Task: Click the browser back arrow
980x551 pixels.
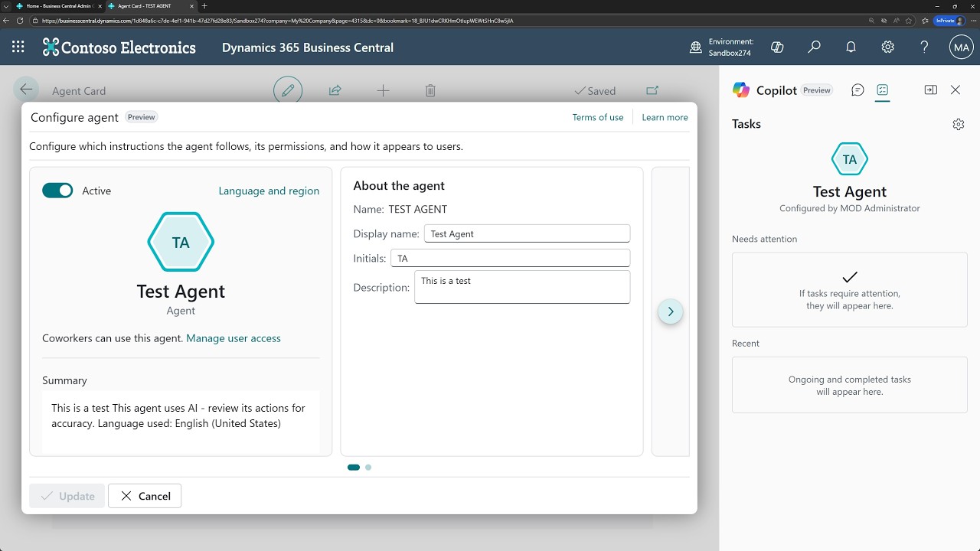Action: pyautogui.click(x=8, y=21)
